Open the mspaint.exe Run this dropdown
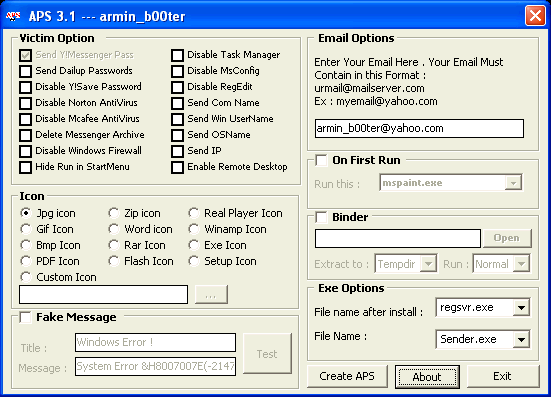The image size is (551, 397). 513,183
